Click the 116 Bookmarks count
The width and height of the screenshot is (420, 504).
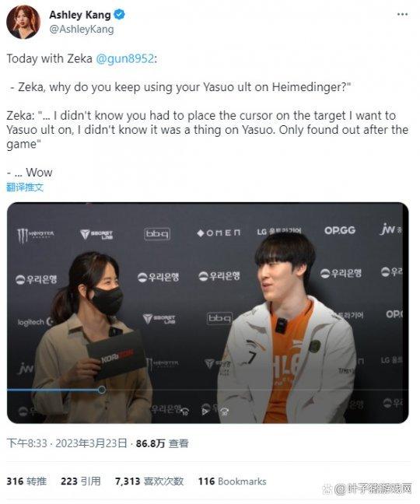(x=232, y=481)
